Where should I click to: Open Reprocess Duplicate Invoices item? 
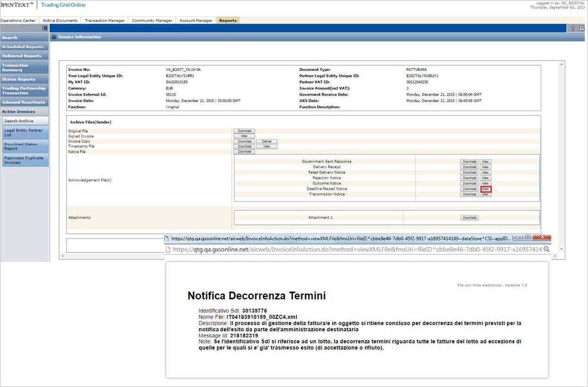click(x=25, y=160)
